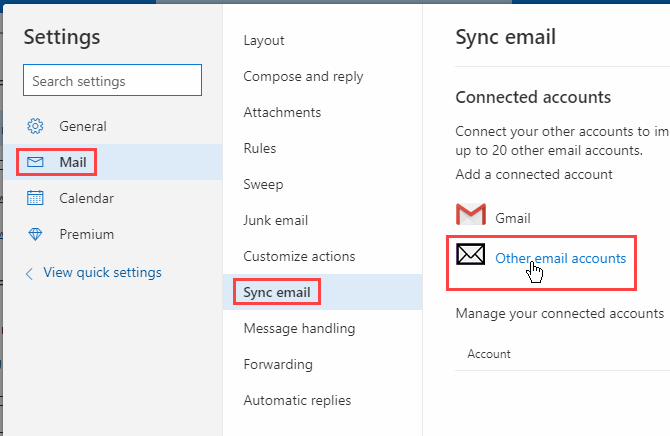Open the General settings category
The image size is (670, 436).
113,126
